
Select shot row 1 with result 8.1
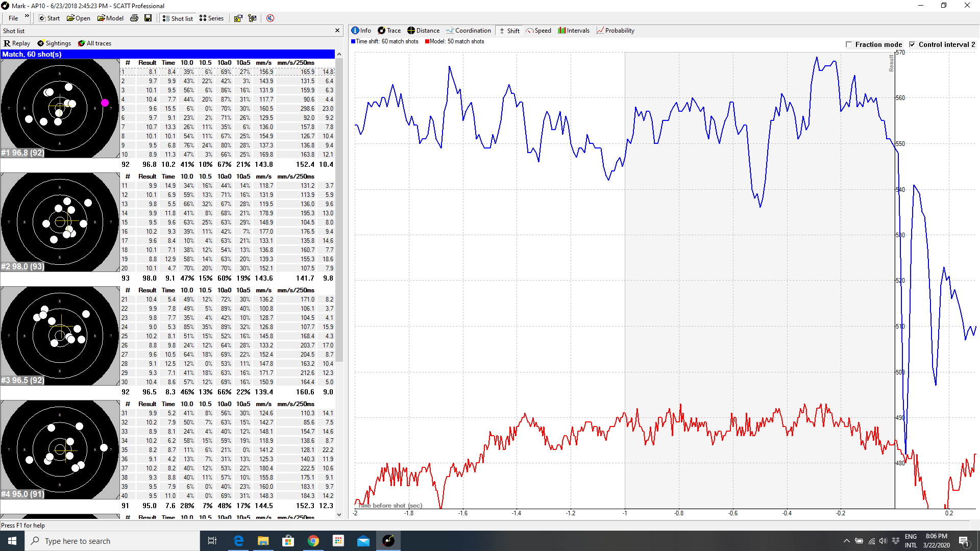tap(227, 72)
